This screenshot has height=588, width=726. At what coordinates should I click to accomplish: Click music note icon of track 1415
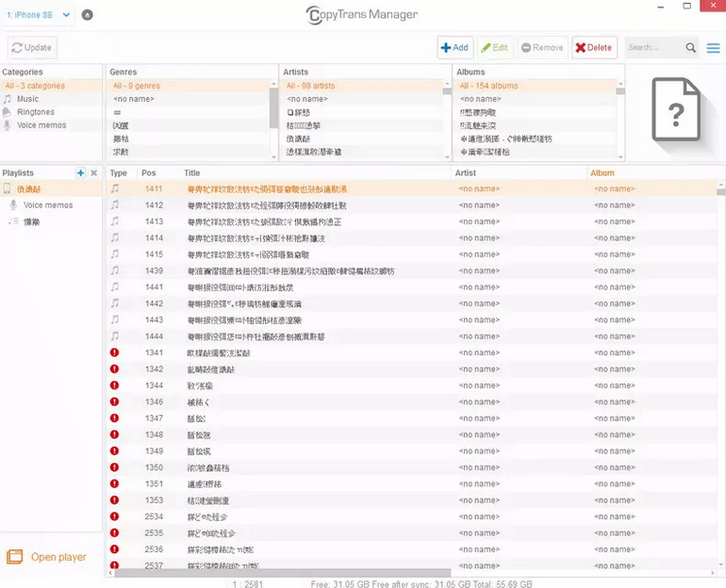115,254
